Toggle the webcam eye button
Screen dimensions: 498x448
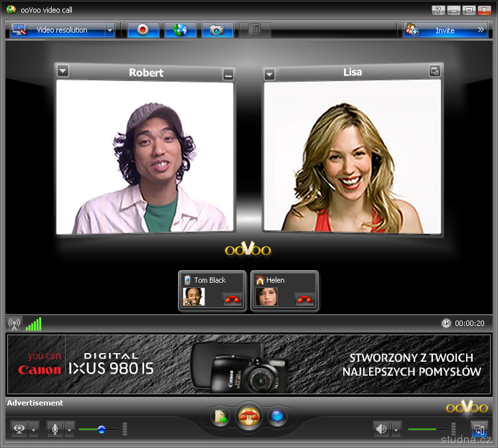point(19,429)
